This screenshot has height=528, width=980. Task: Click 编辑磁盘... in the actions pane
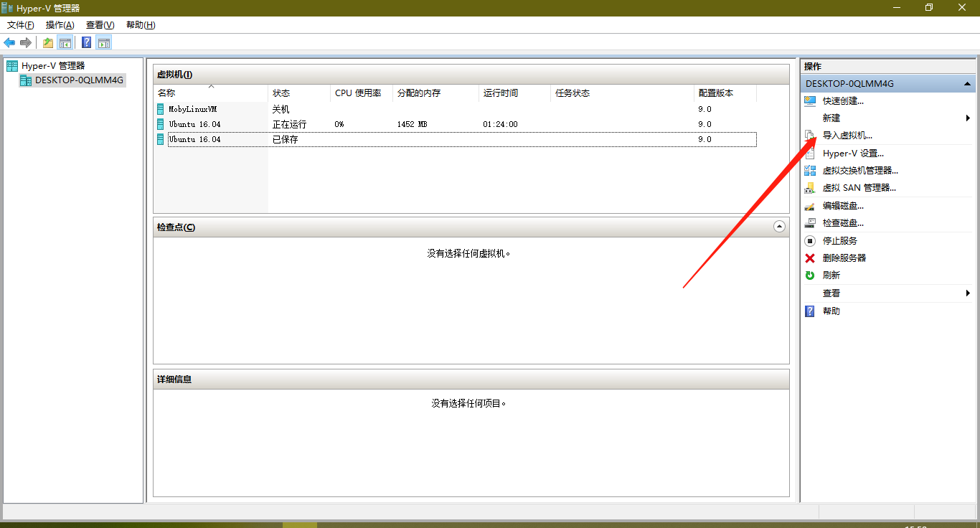(843, 206)
